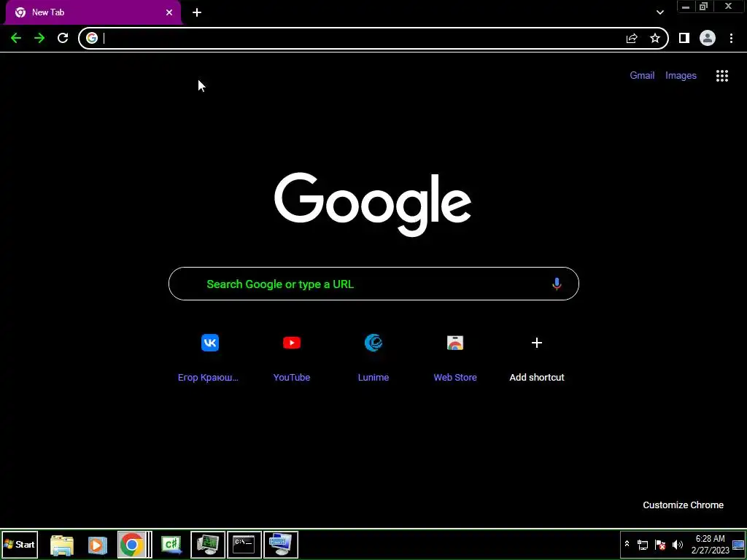
Task: Open the side panel
Action: click(x=684, y=38)
